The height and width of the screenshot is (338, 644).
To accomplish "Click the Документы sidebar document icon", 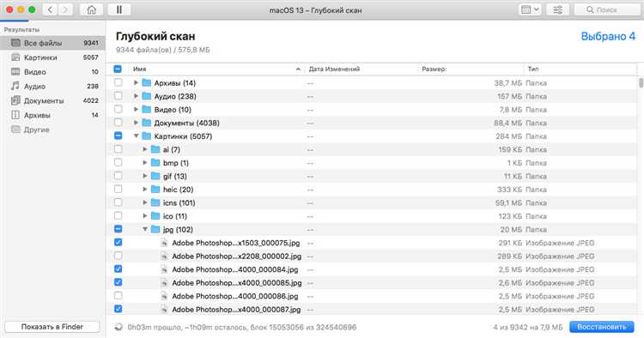I will 15,100.
